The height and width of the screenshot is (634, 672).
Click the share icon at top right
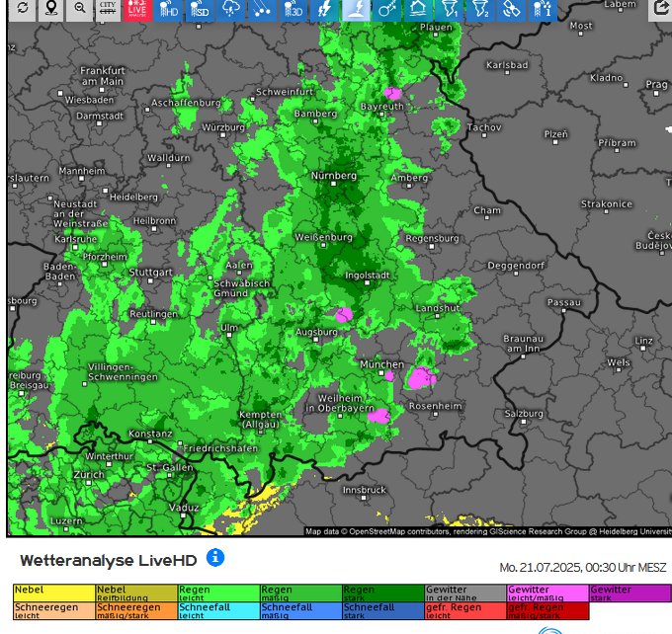coord(661,10)
